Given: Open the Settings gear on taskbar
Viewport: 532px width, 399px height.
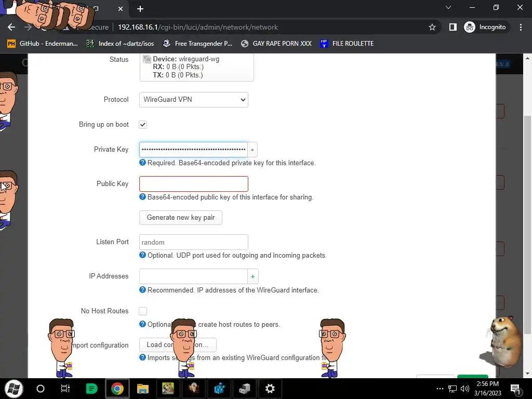Looking at the screenshot, I should pyautogui.click(x=270, y=389).
